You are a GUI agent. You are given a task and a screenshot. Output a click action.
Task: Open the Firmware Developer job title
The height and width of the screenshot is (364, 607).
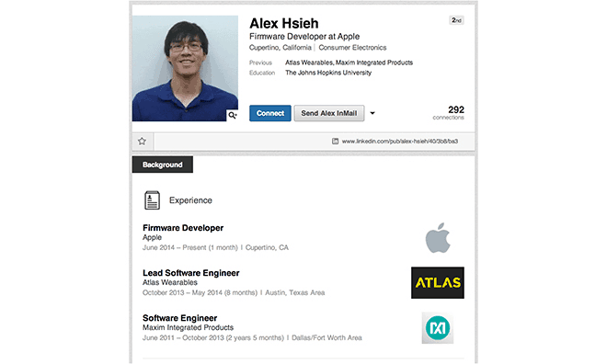click(183, 228)
